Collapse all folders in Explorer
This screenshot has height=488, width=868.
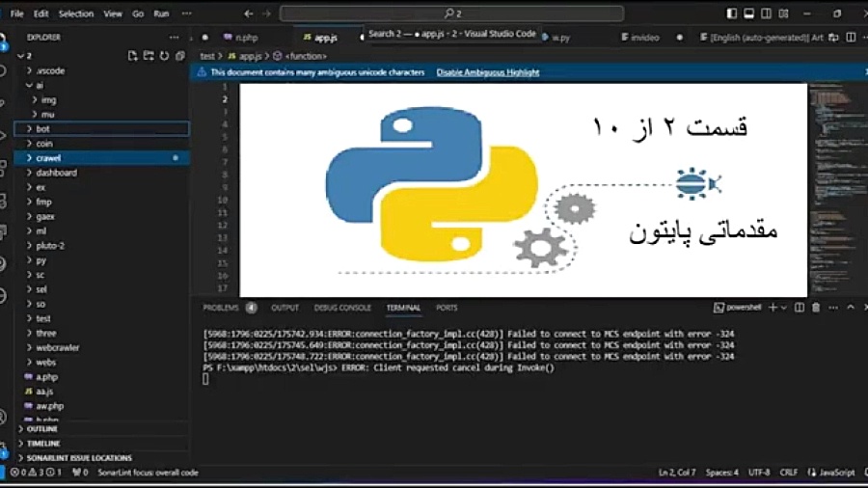180,56
